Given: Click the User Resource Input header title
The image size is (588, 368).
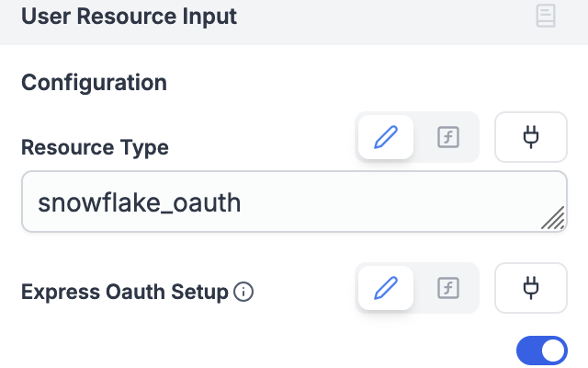Looking at the screenshot, I should (129, 16).
